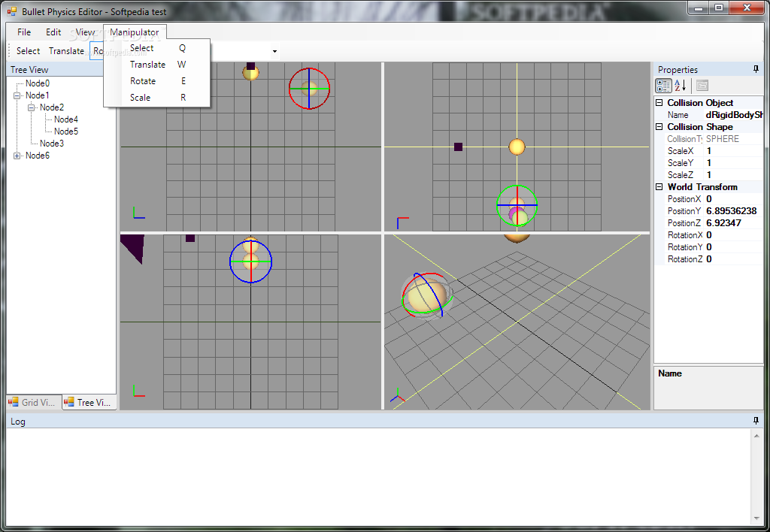770x532 pixels.
Task: Click the Select toolbar button
Action: (28, 51)
